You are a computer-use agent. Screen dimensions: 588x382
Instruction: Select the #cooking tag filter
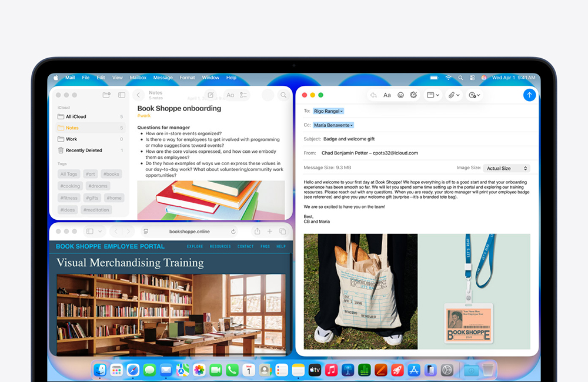(x=71, y=186)
